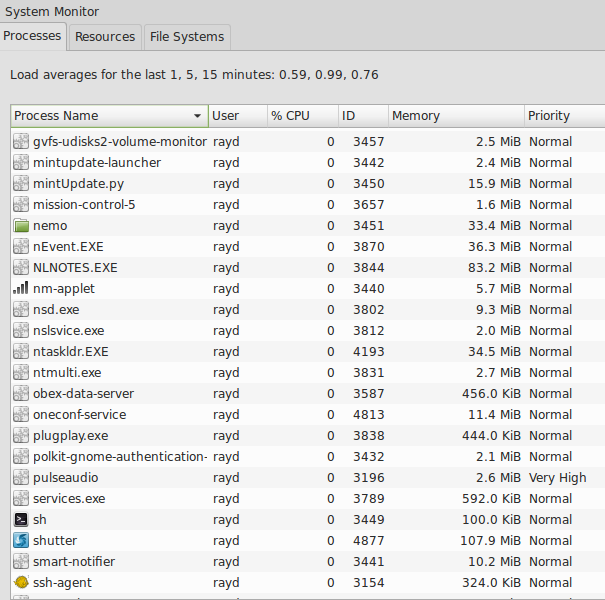Click the terminal icon for sh process
This screenshot has width=605, height=600.
[x=21, y=519]
